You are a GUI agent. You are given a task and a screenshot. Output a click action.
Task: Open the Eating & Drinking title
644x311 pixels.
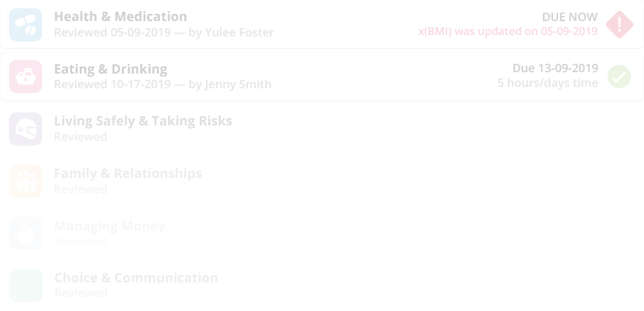click(111, 69)
